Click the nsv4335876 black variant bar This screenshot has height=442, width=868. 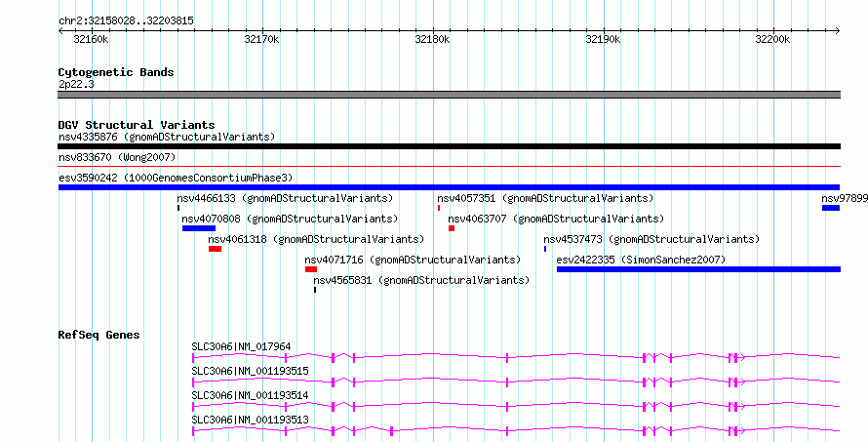coord(449,146)
